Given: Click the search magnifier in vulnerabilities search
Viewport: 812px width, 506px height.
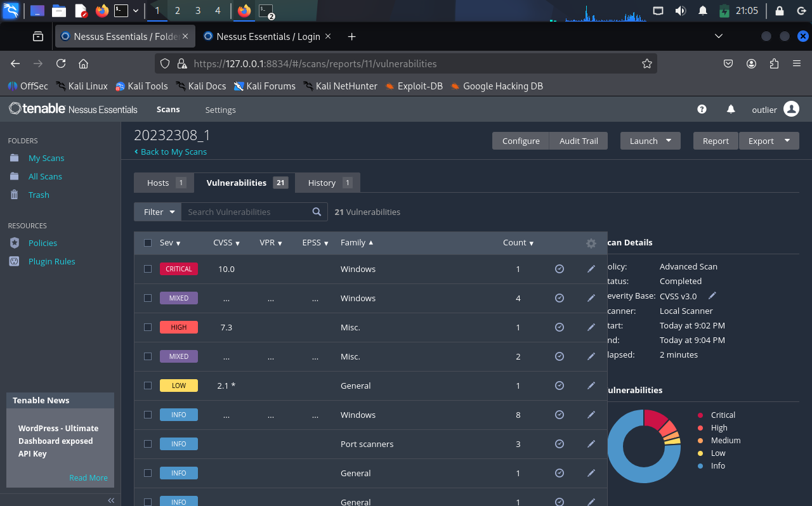Looking at the screenshot, I should point(317,212).
